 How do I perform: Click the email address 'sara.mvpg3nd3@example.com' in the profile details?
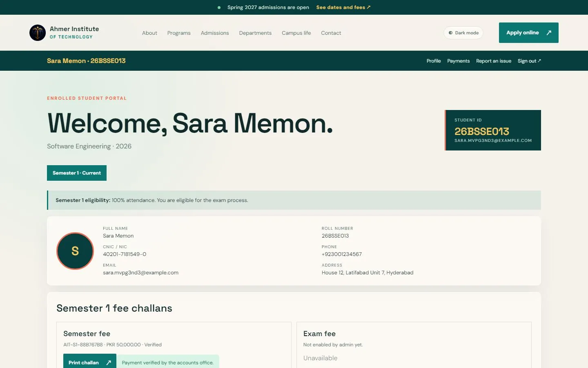(x=140, y=273)
